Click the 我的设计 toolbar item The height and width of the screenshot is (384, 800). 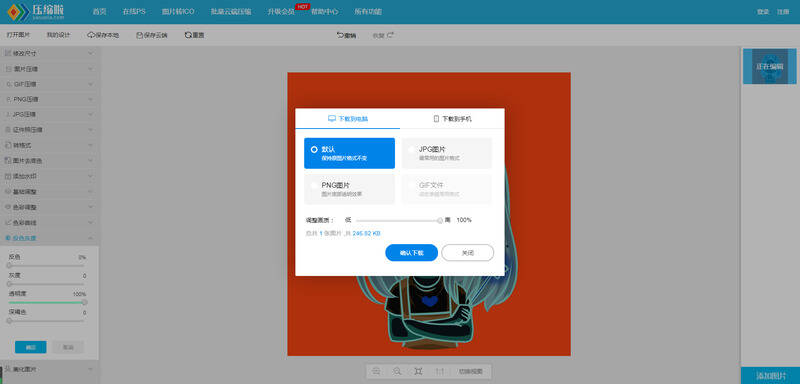58,35
